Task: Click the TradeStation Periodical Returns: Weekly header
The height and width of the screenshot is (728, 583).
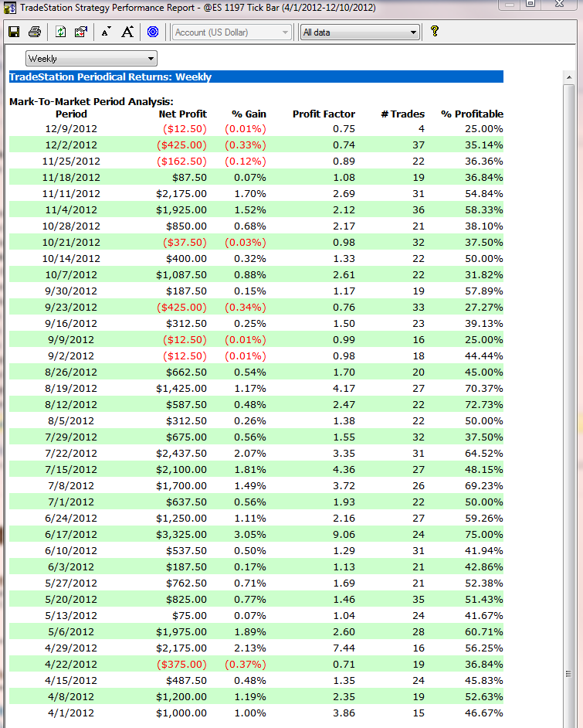Action: click(x=110, y=77)
